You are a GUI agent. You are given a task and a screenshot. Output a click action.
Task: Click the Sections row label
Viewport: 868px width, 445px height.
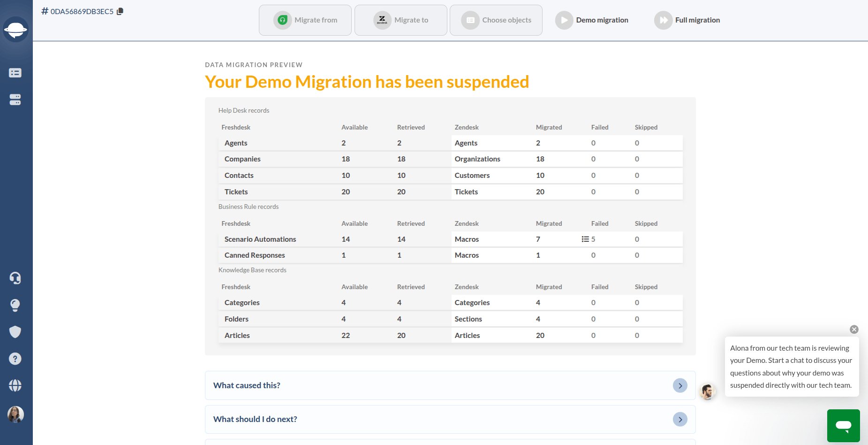coord(468,319)
